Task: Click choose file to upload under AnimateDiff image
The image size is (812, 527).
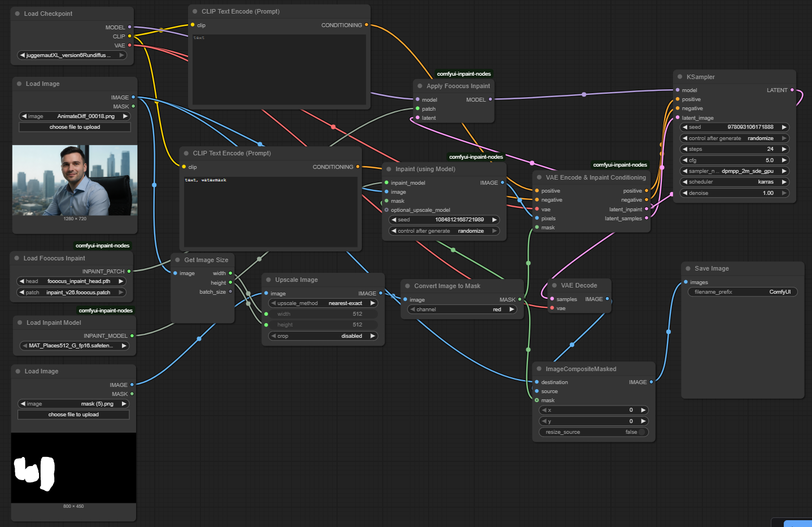Action: coord(75,127)
